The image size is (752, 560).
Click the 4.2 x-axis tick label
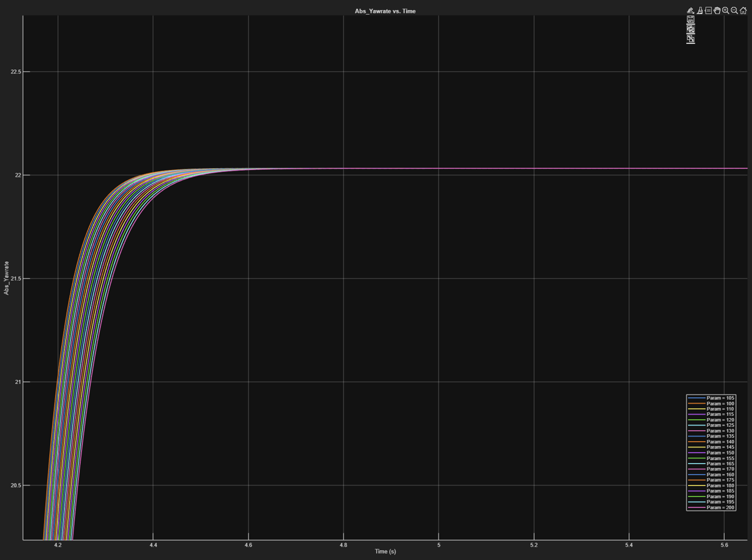58,545
